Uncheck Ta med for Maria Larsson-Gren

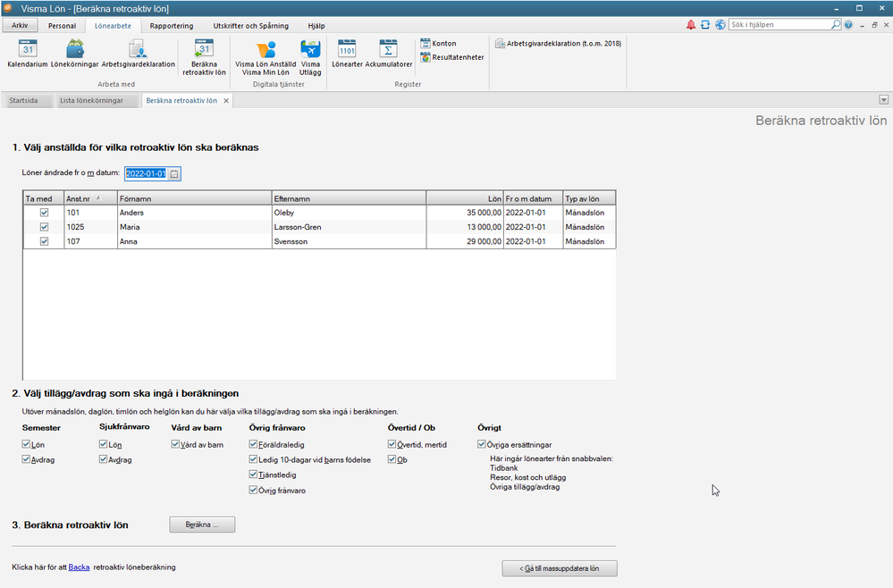coord(44,227)
